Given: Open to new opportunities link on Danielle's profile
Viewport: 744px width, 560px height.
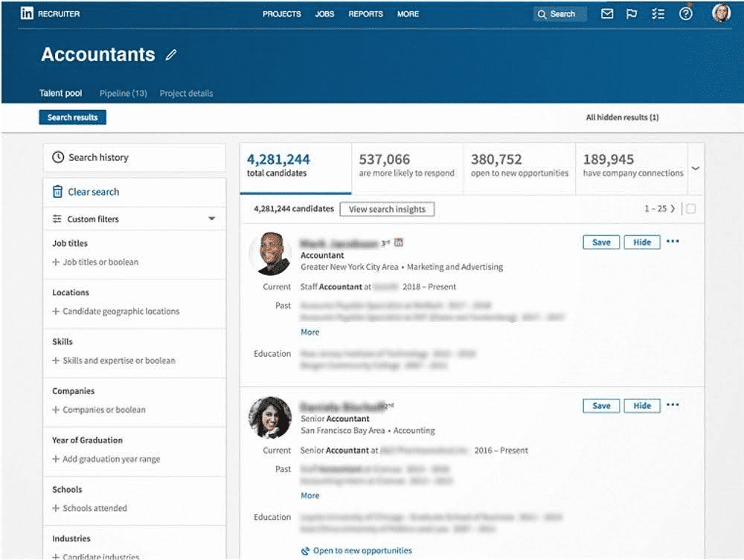Looking at the screenshot, I should pyautogui.click(x=363, y=550).
